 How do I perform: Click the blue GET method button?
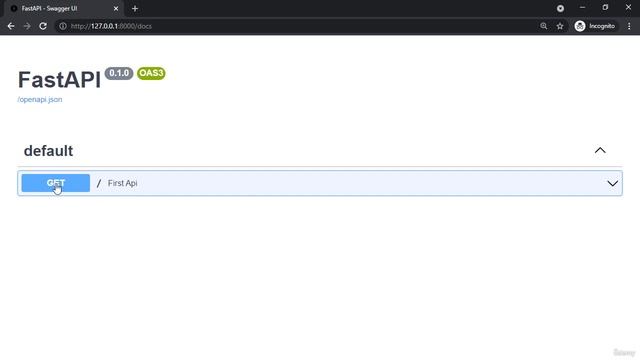pos(56,183)
